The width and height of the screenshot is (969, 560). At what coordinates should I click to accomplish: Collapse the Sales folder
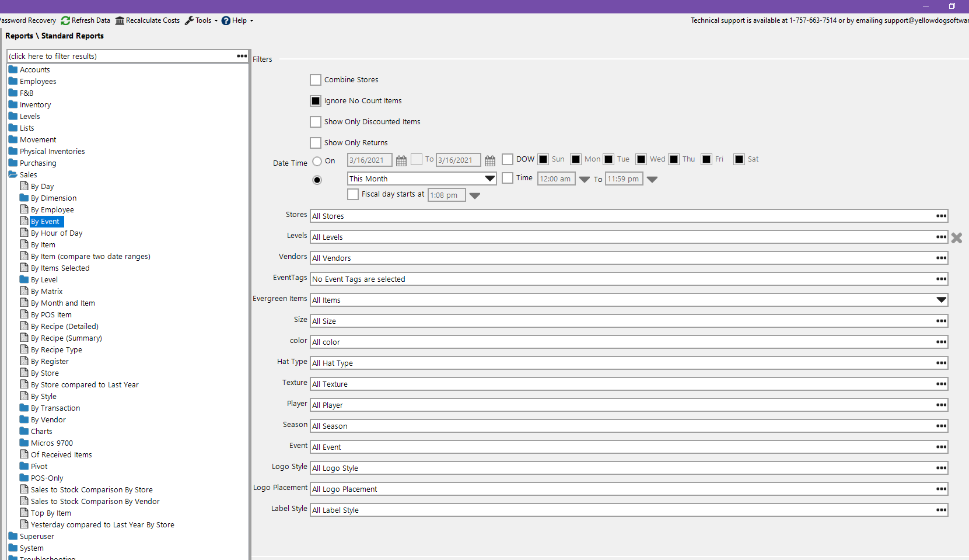coord(23,174)
